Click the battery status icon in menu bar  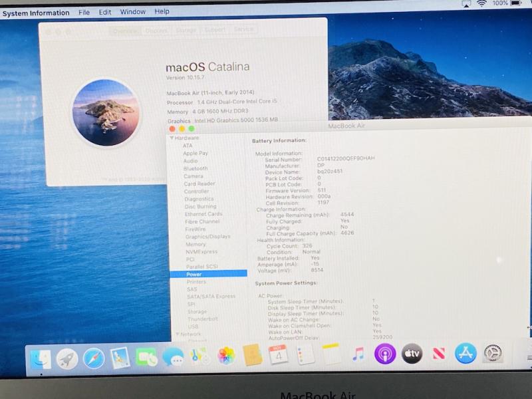(x=517, y=3)
